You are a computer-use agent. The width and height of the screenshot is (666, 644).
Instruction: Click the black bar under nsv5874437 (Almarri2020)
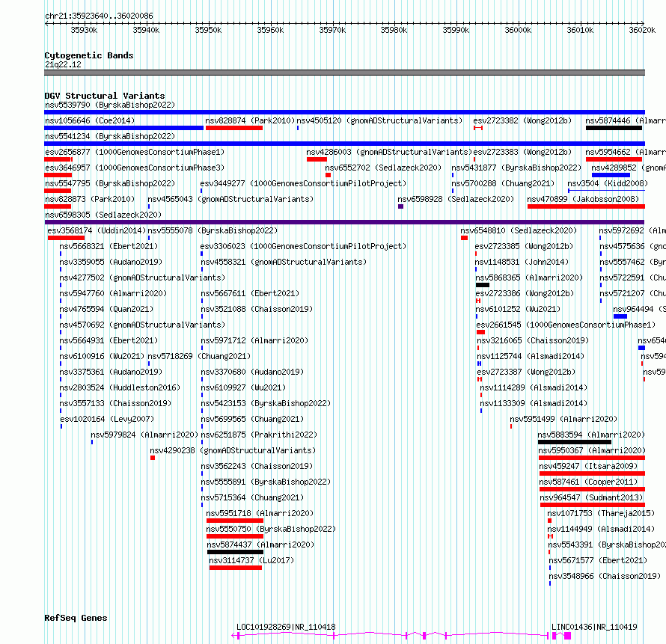pos(235,552)
